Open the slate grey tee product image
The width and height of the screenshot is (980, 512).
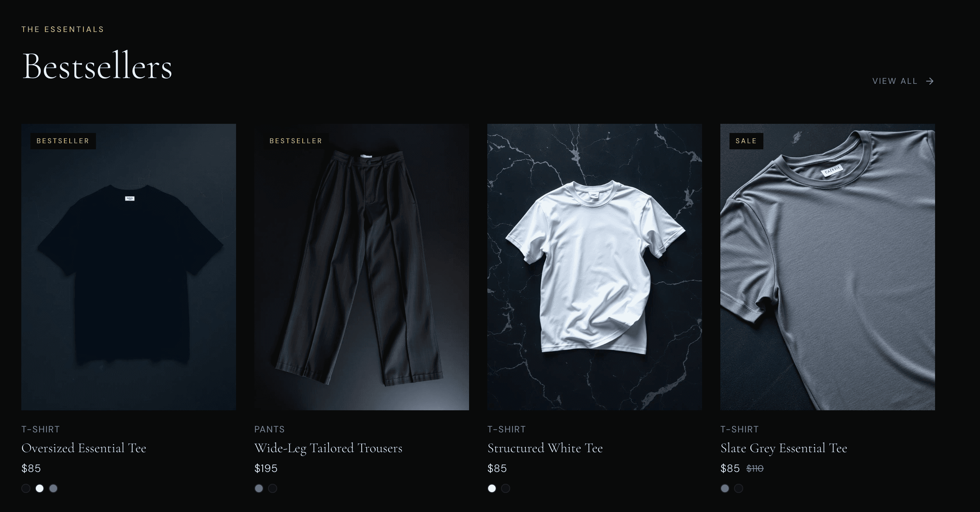[828, 267]
